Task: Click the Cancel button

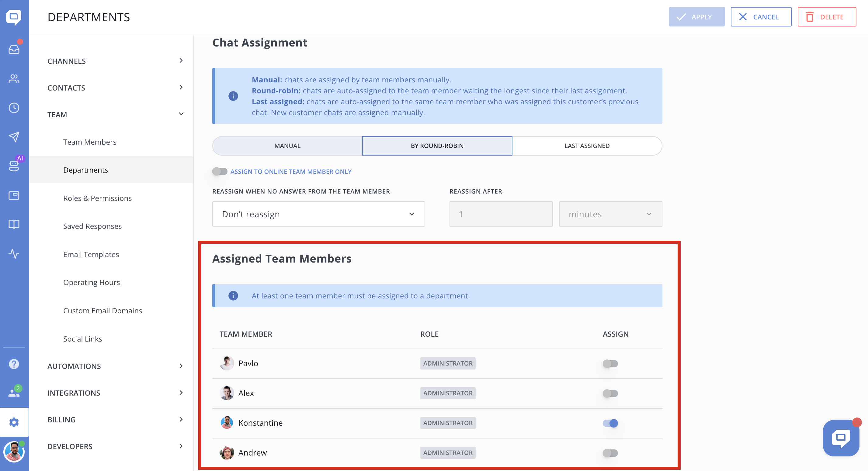Action: click(x=761, y=17)
